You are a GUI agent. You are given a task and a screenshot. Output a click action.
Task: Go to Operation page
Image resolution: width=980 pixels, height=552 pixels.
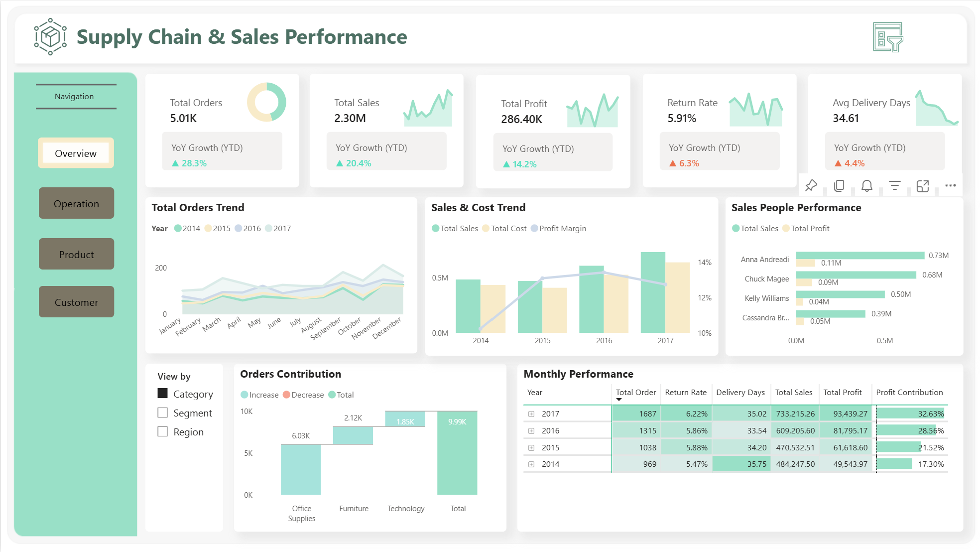pos(76,203)
